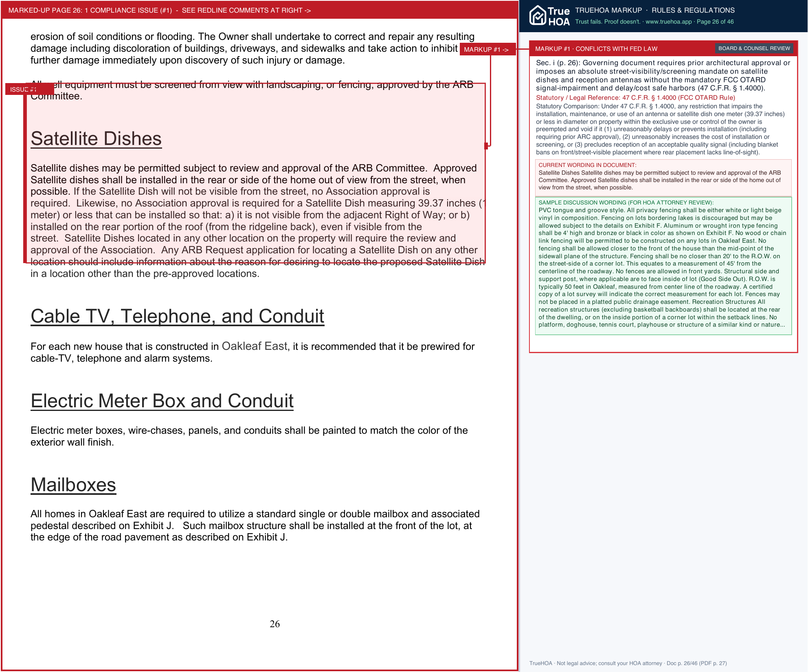Click the ISSUE #1 label
This screenshot has height=672, width=808.
[x=29, y=89]
